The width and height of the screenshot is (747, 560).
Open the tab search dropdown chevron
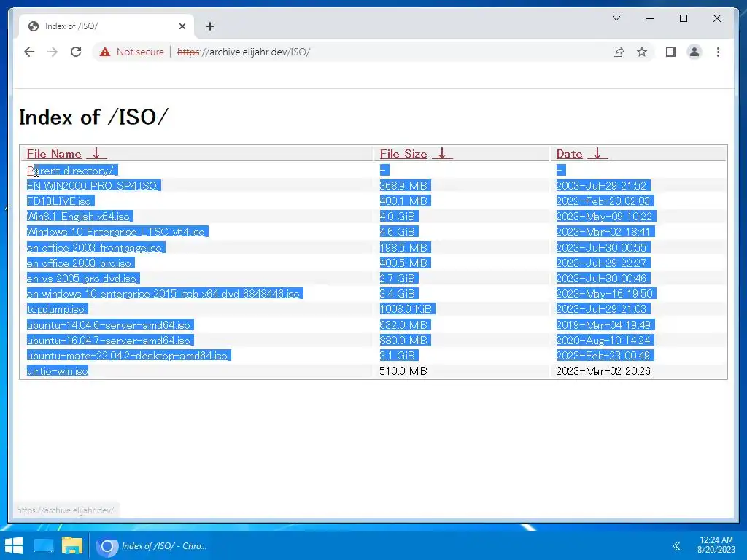(616, 18)
